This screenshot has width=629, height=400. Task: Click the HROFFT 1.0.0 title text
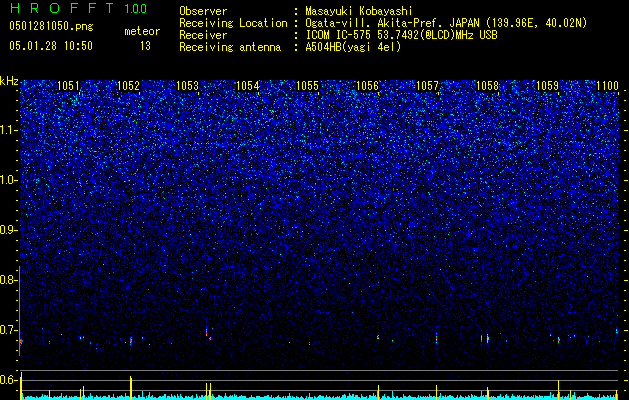[78, 8]
